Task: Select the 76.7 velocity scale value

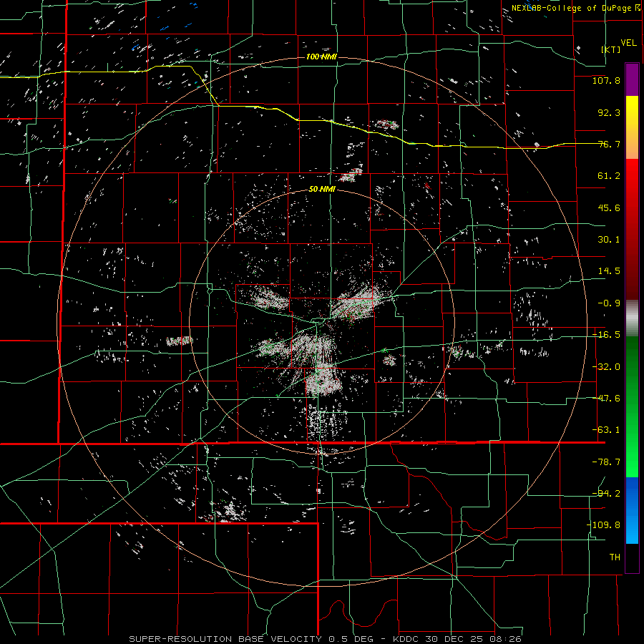Action: point(609,144)
